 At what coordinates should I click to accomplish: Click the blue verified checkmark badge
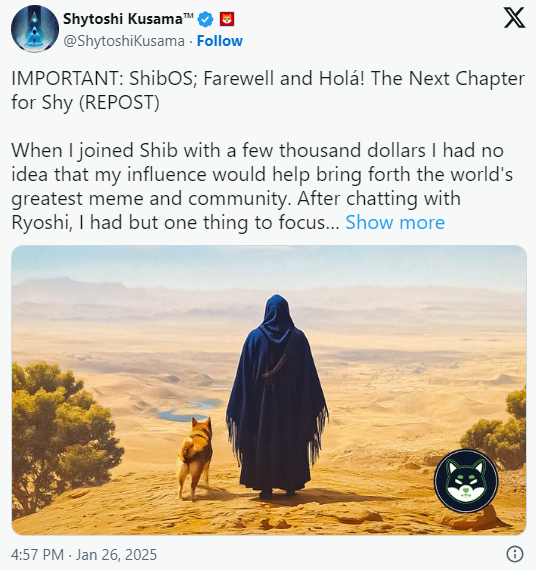point(206,19)
